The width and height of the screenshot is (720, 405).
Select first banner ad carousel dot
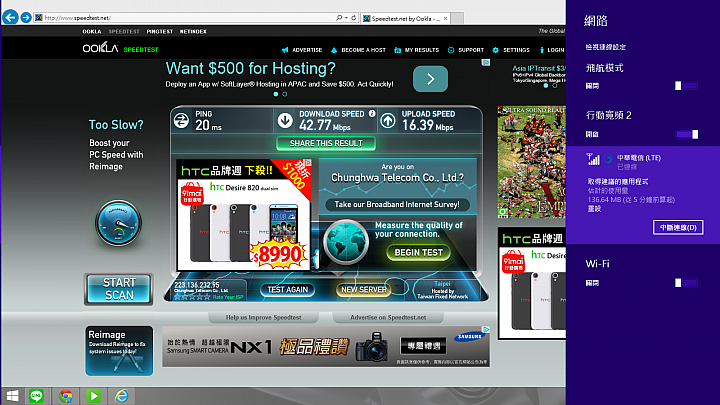[276, 94]
